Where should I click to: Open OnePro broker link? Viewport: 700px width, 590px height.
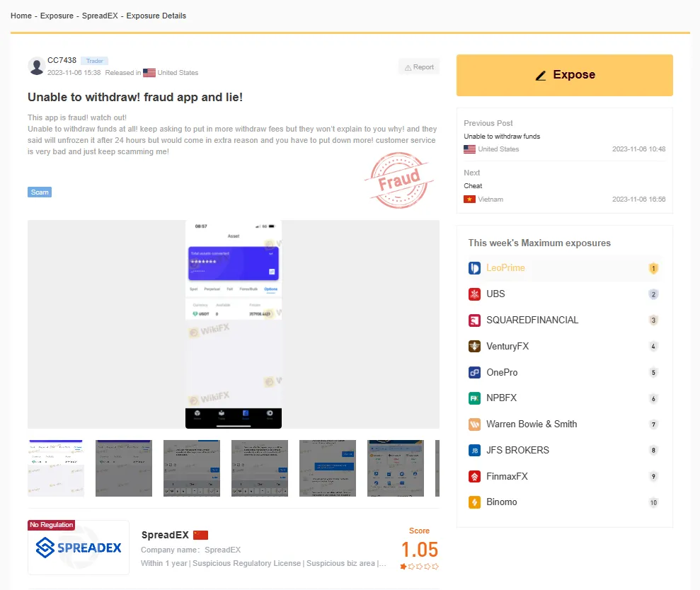pos(502,372)
